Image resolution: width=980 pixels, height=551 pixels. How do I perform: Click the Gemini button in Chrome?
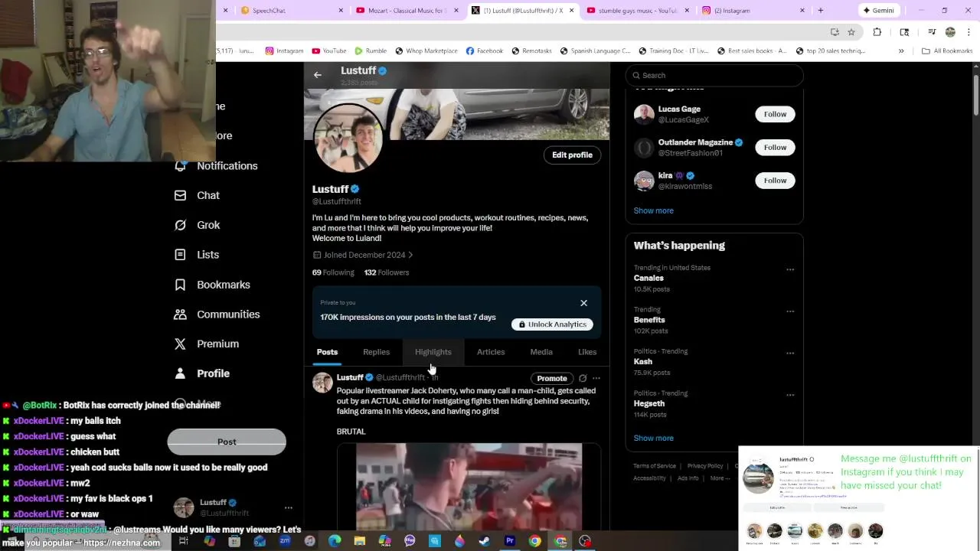coord(877,11)
